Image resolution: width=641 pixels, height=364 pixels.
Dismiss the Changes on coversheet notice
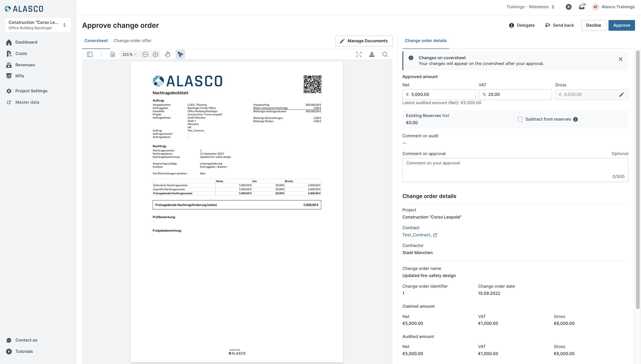621,59
